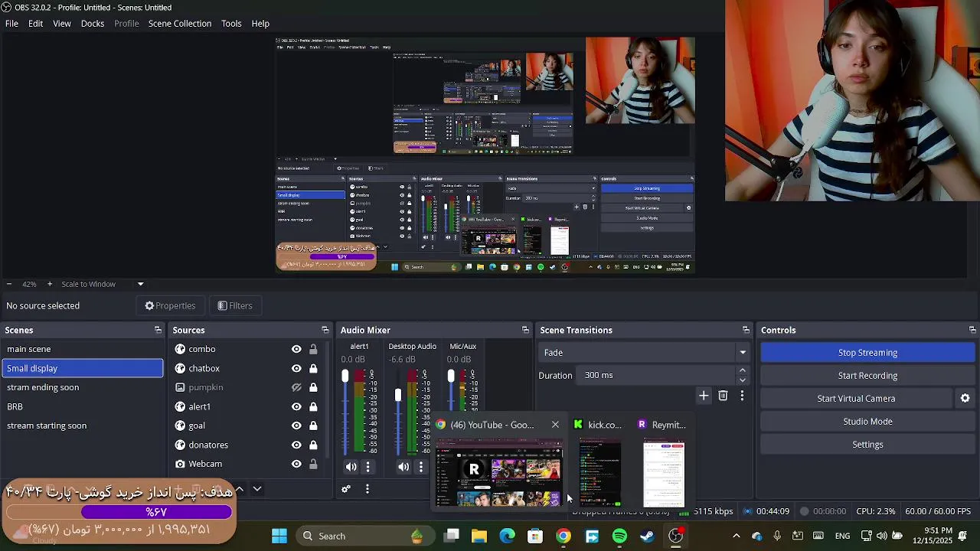The image size is (980, 551).
Task: Zoom out the preview with minus
Action: tap(8, 284)
